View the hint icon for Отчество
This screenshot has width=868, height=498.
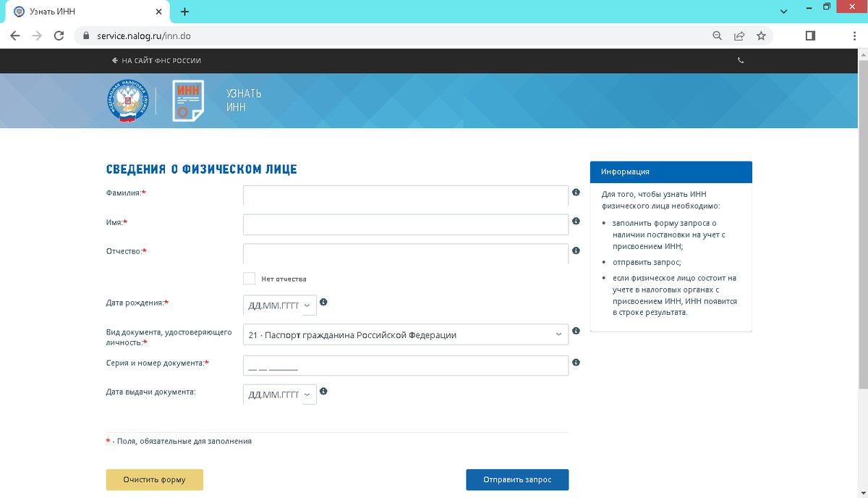click(576, 250)
